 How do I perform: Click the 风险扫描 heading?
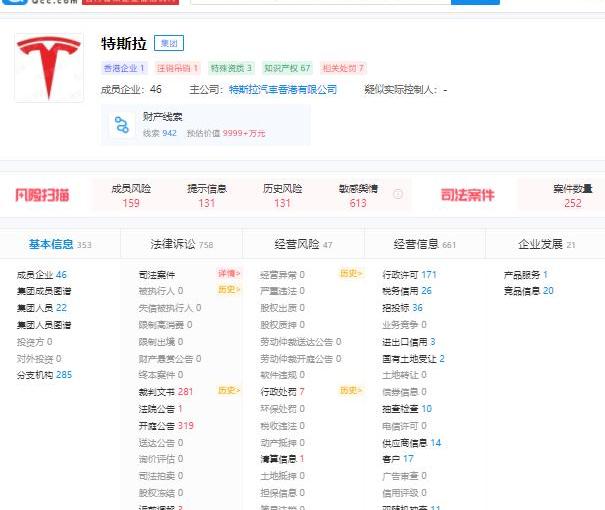point(42,195)
